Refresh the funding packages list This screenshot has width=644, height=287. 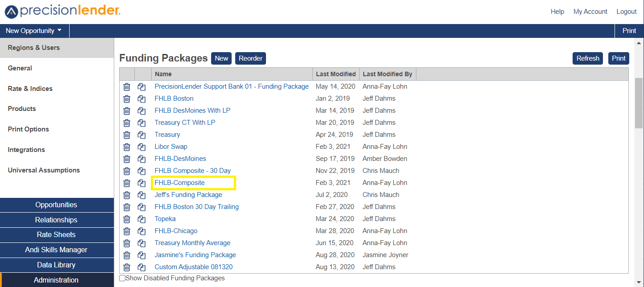pyautogui.click(x=588, y=58)
